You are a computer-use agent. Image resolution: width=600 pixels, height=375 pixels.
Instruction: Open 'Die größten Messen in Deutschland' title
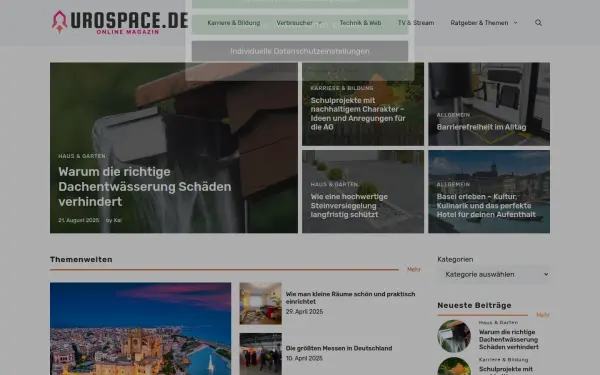point(339,348)
